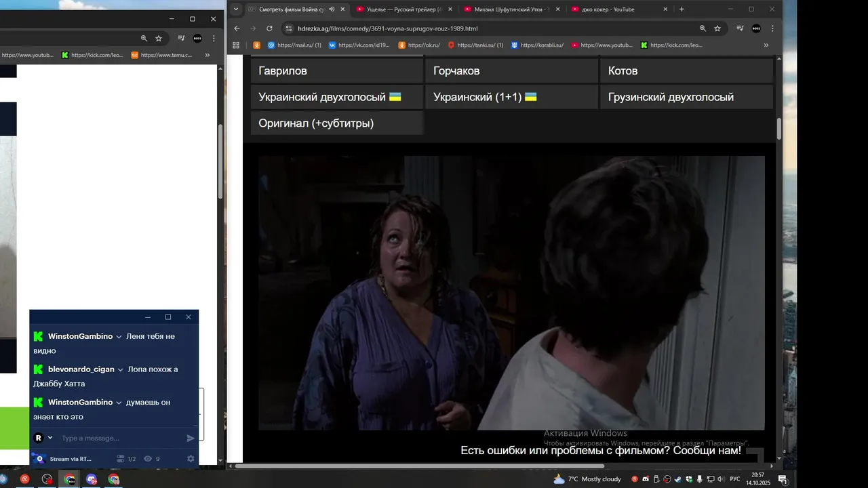The height and width of the screenshot is (488, 868).
Task: Click the hdrezka address bar URL
Action: [x=387, y=28]
